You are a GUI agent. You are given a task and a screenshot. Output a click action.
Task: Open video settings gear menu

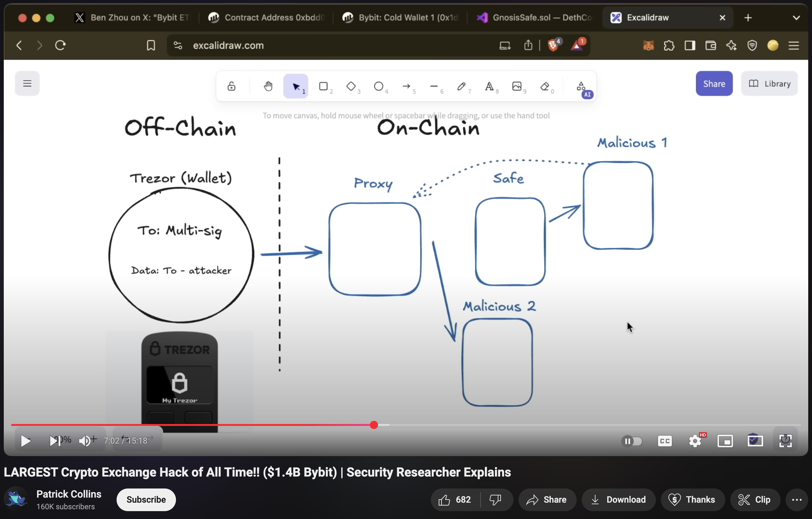tap(695, 441)
